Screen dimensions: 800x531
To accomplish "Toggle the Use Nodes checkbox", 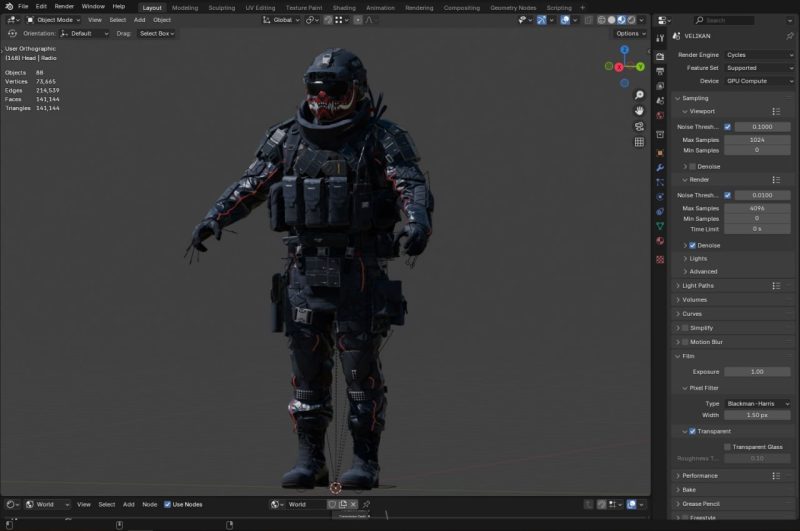I will 167,504.
